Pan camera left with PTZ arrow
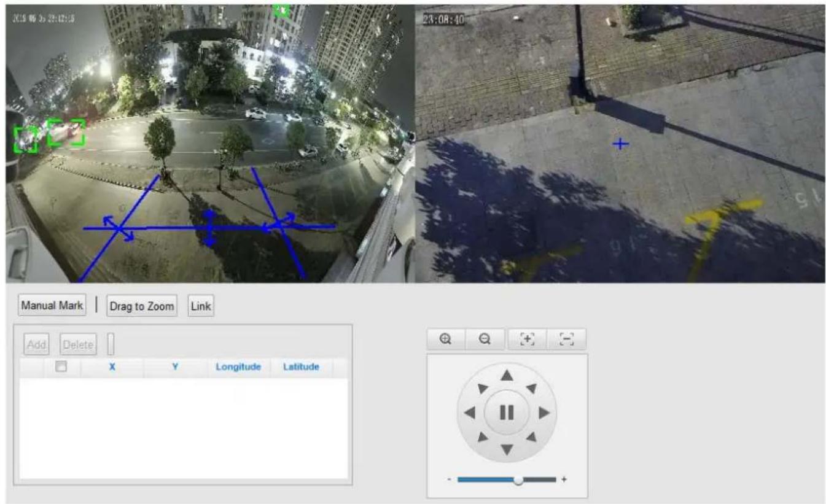This screenshot has height=504, width=826. tap(470, 413)
